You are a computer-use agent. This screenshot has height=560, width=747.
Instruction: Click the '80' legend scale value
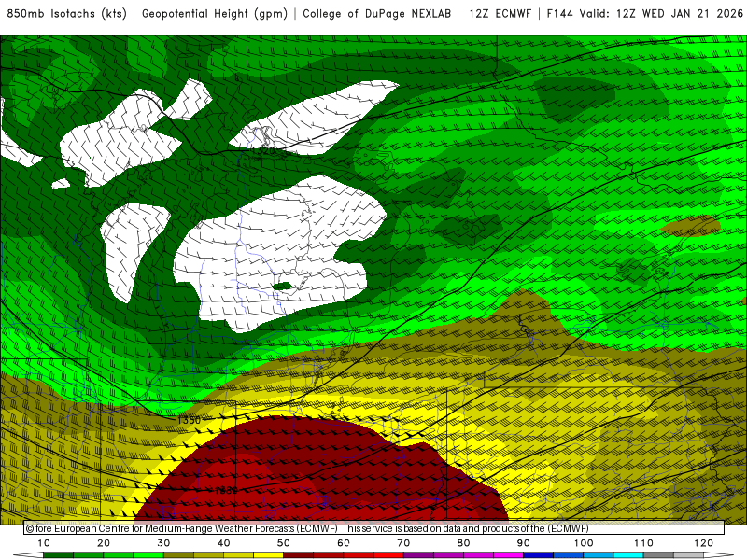[x=463, y=543]
